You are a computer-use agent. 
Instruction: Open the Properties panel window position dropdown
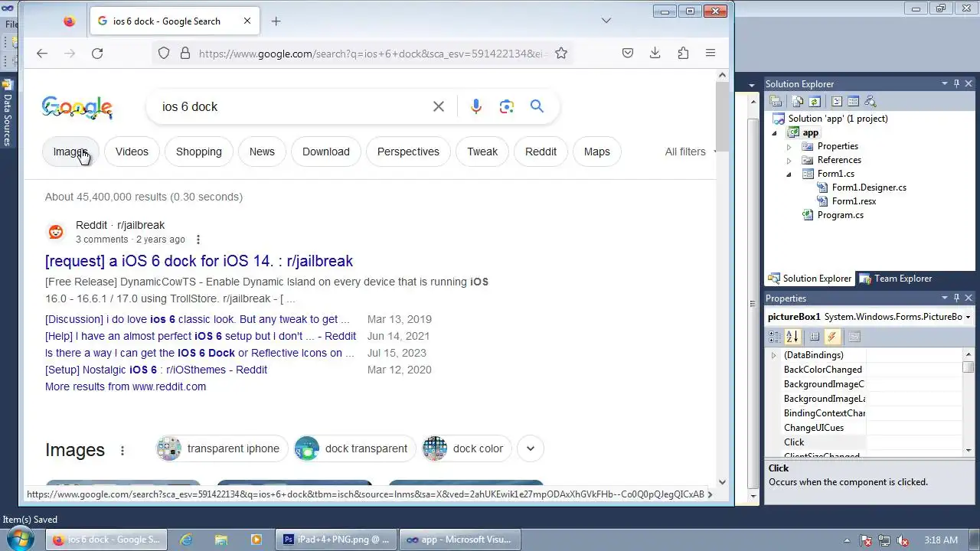[945, 298]
